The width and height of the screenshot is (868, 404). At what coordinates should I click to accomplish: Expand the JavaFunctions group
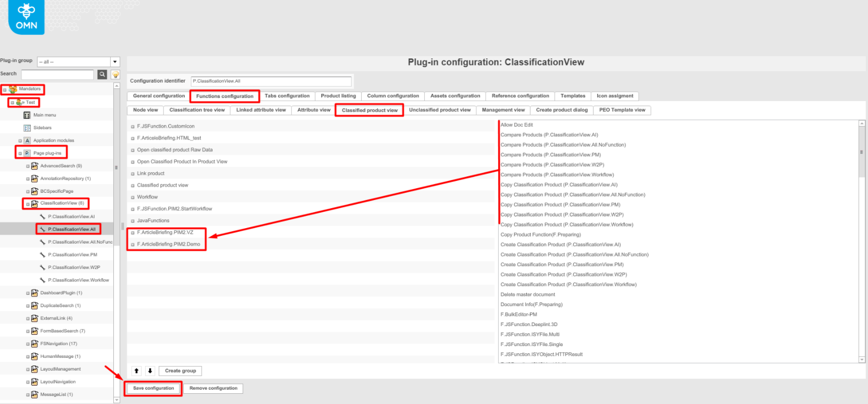pos(133,221)
